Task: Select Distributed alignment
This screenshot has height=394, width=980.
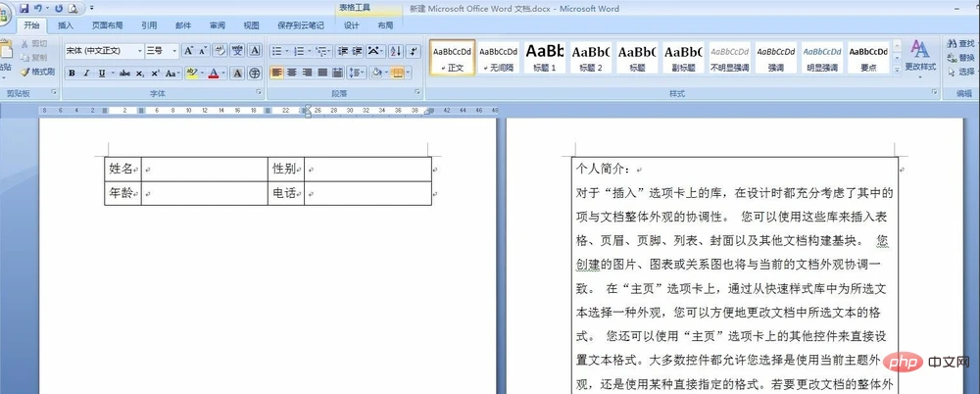Action: click(x=337, y=74)
